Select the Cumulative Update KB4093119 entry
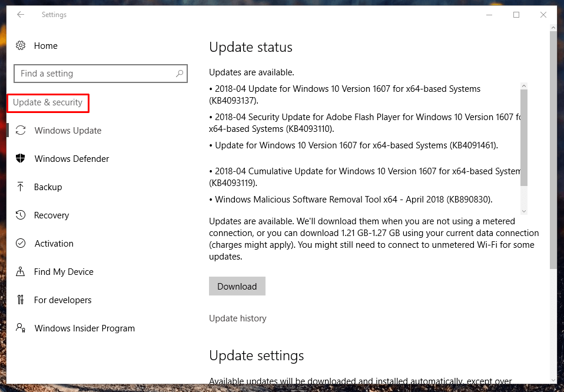The width and height of the screenshot is (564, 392). point(365,177)
